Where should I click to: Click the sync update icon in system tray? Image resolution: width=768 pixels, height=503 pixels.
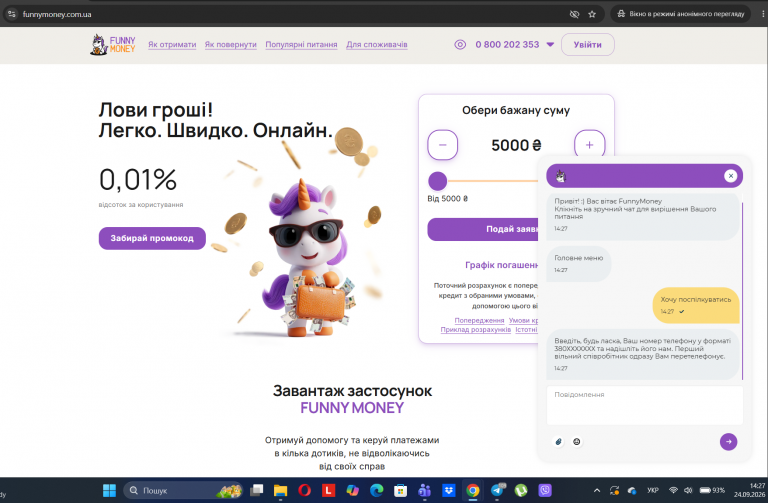point(614,490)
